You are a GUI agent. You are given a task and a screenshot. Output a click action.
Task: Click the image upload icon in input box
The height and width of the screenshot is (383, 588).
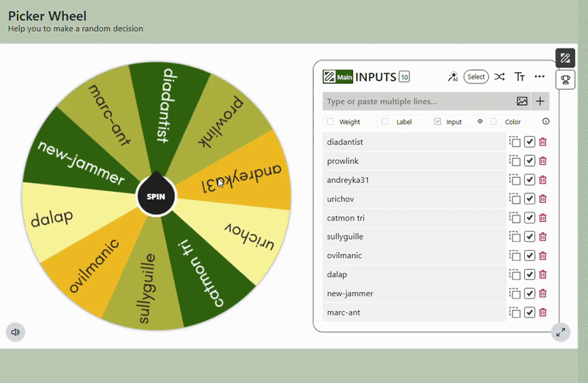[522, 101]
